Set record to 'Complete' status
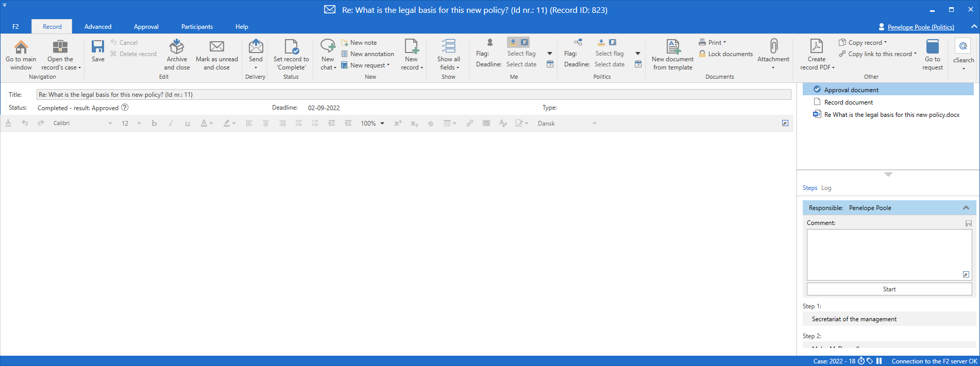980x366 pixels. [x=291, y=48]
